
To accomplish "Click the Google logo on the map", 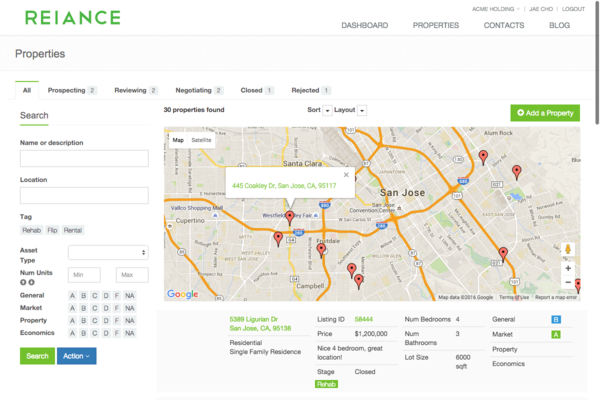I will pyautogui.click(x=182, y=294).
